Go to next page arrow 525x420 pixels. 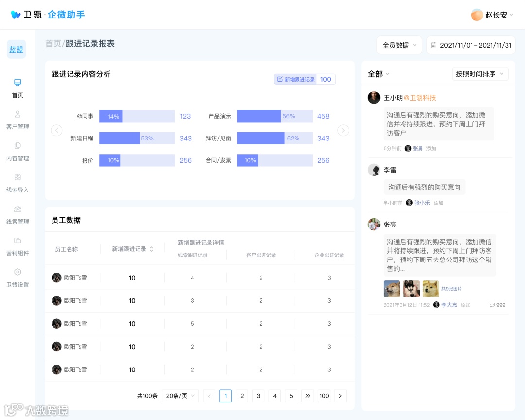(x=340, y=396)
